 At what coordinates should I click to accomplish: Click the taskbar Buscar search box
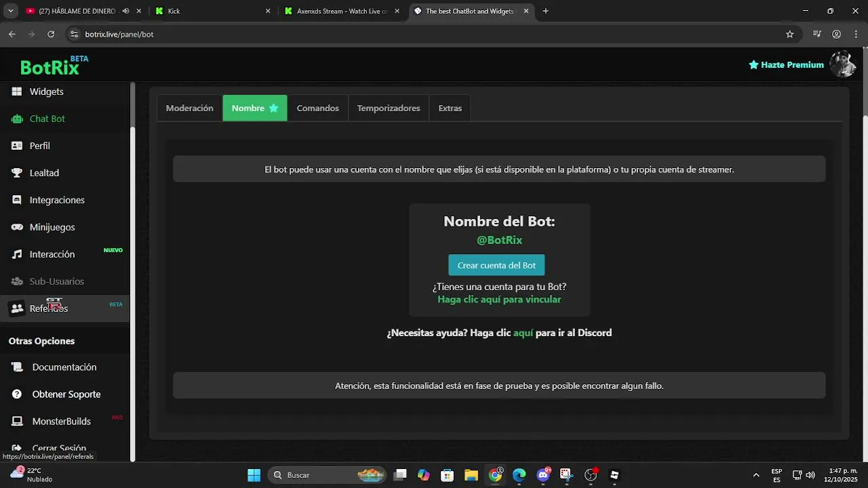tap(328, 475)
